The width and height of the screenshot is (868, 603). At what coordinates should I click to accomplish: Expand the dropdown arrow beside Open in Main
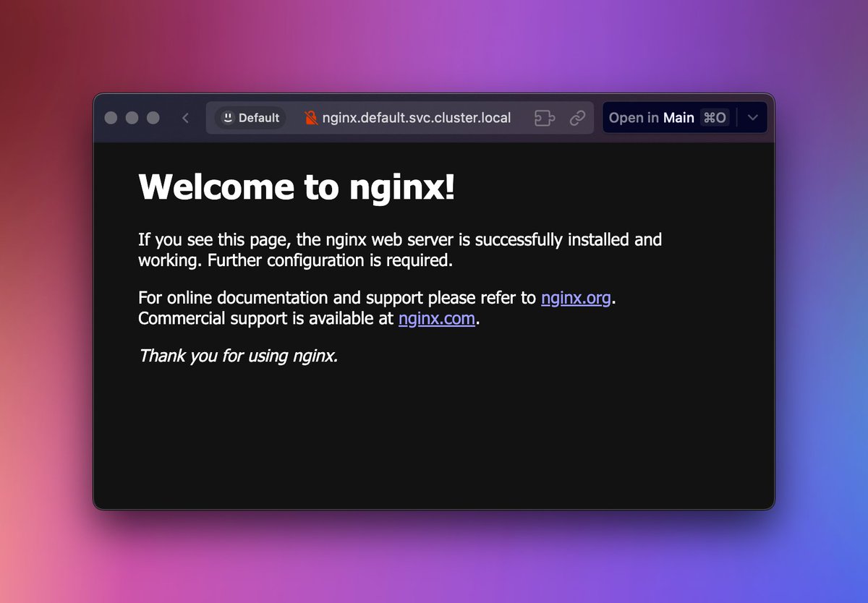(753, 118)
